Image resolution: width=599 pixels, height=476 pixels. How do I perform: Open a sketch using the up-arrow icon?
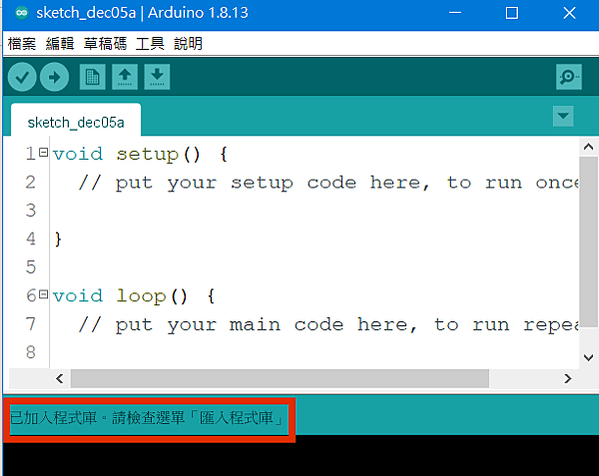(x=125, y=77)
